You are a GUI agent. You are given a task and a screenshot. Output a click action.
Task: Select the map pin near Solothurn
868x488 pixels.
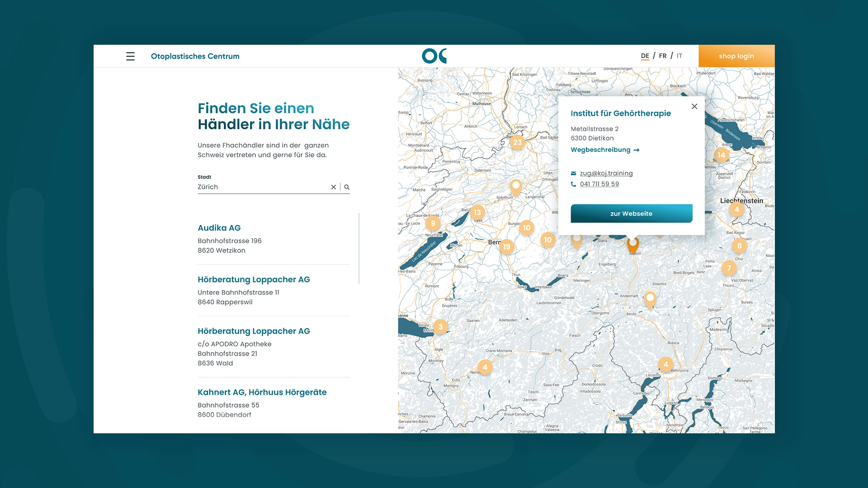pos(516,186)
